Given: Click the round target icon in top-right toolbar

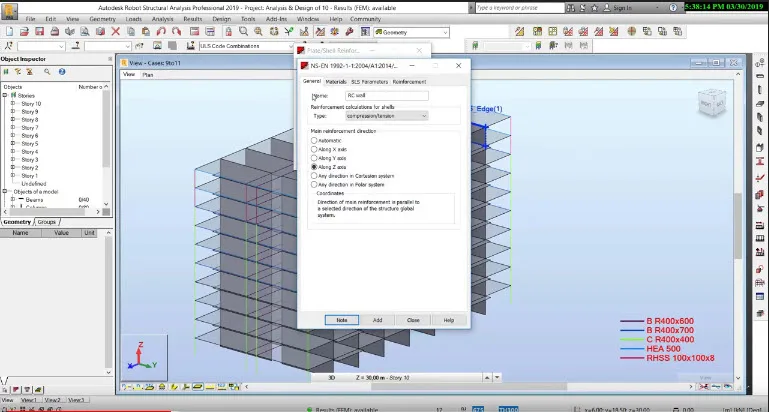Looking at the screenshot, I should coord(632,31).
